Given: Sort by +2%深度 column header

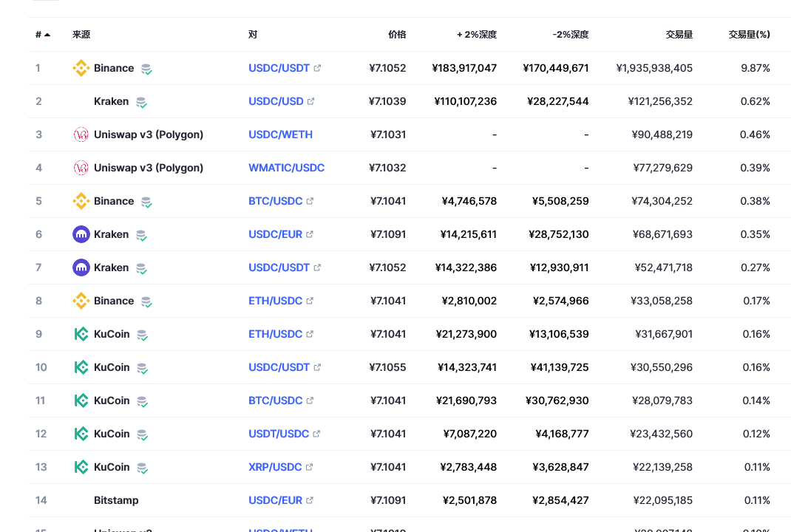Looking at the screenshot, I should tap(477, 34).
